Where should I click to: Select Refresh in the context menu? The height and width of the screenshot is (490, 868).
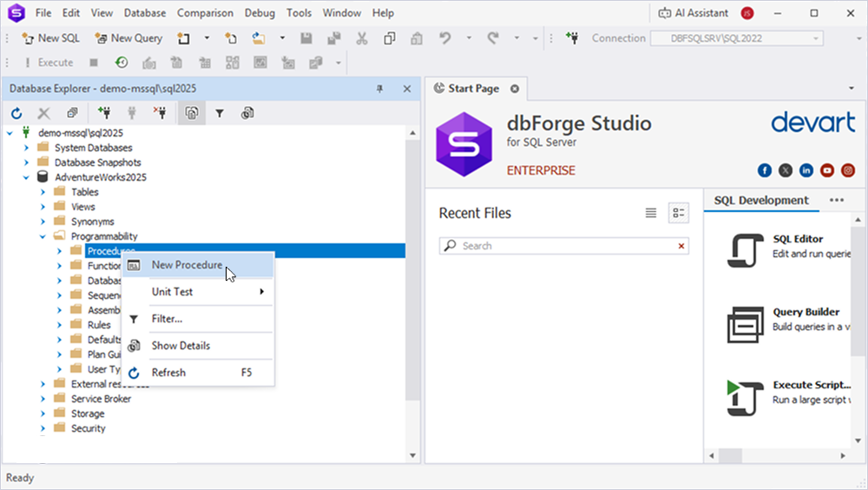tap(198, 373)
